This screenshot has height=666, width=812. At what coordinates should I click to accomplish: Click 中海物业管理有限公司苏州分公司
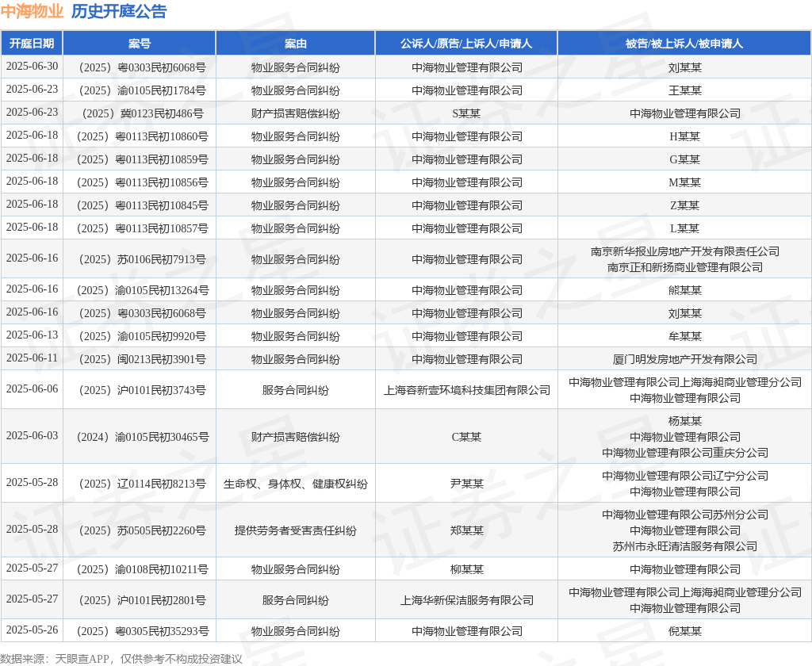coord(684,515)
